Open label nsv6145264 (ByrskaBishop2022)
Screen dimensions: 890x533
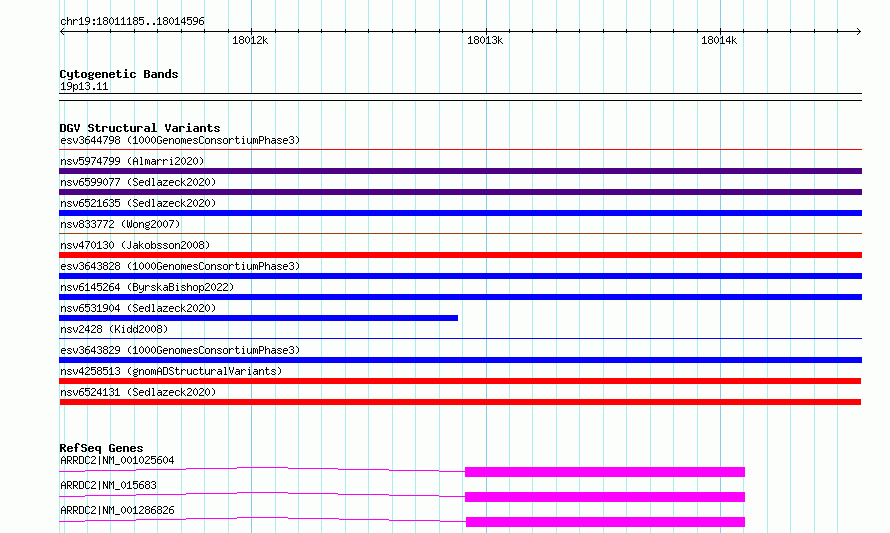pyautogui.click(x=147, y=287)
